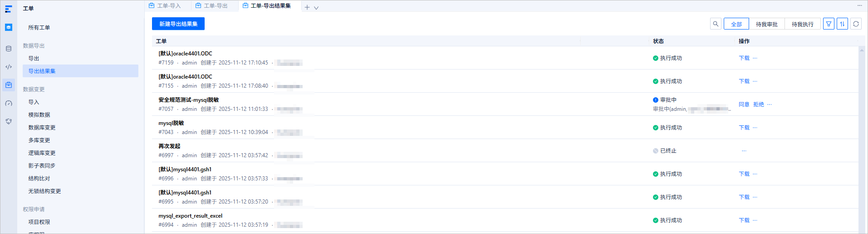Select the ticket briefcase sidebar icon
The image size is (868, 234).
[9, 85]
